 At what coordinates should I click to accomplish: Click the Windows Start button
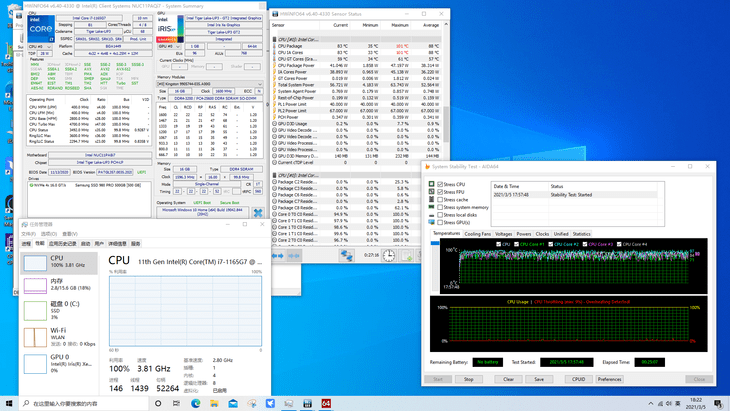click(x=8, y=403)
